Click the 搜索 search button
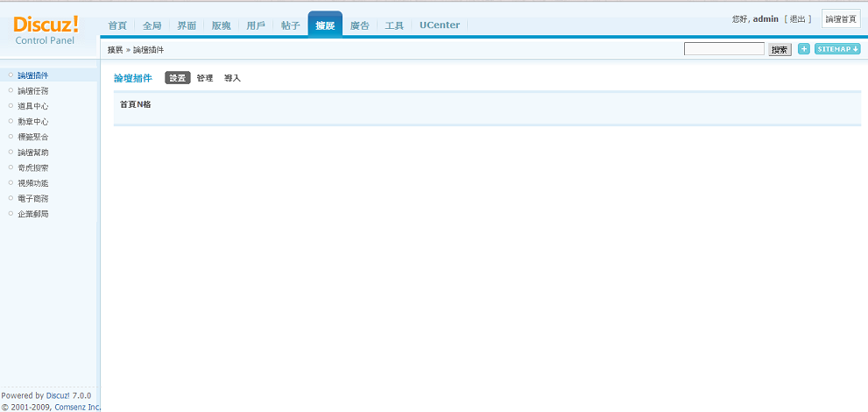Screen dimensions: 868x412 [780, 50]
